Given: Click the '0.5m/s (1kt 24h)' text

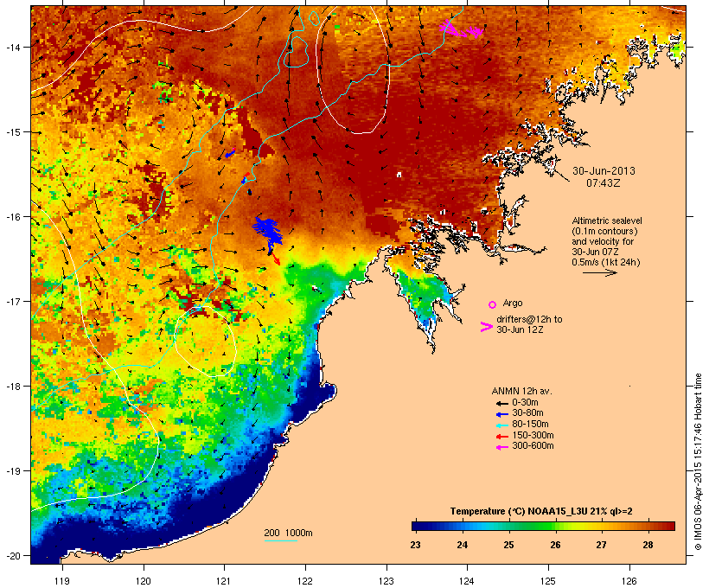Looking at the screenshot, I should coord(606,262).
